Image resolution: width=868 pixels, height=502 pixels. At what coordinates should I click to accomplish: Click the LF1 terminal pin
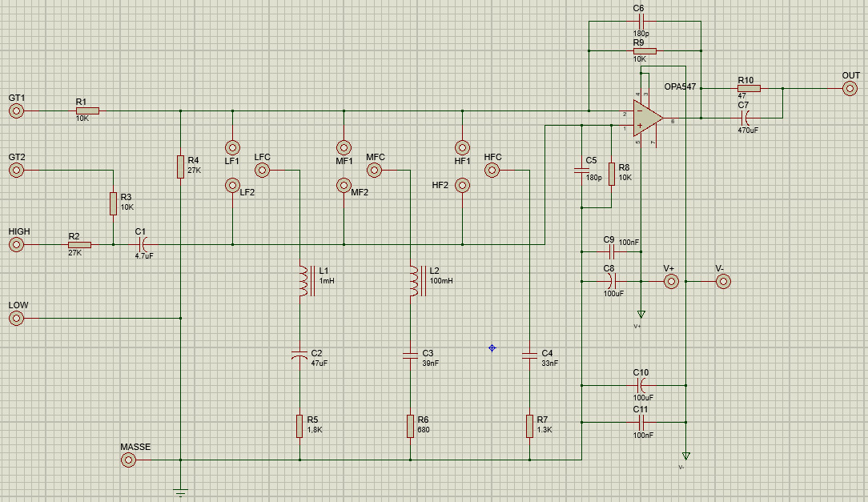pyautogui.click(x=232, y=148)
